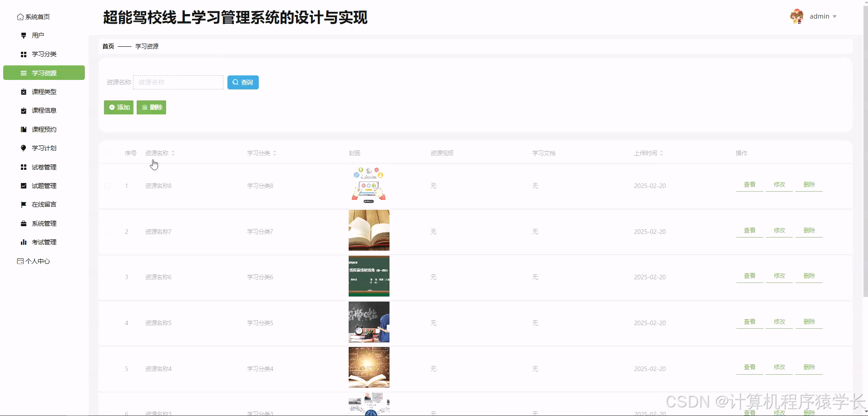
Task: Click the 考试管理 bar chart icon
Action: (x=24, y=242)
